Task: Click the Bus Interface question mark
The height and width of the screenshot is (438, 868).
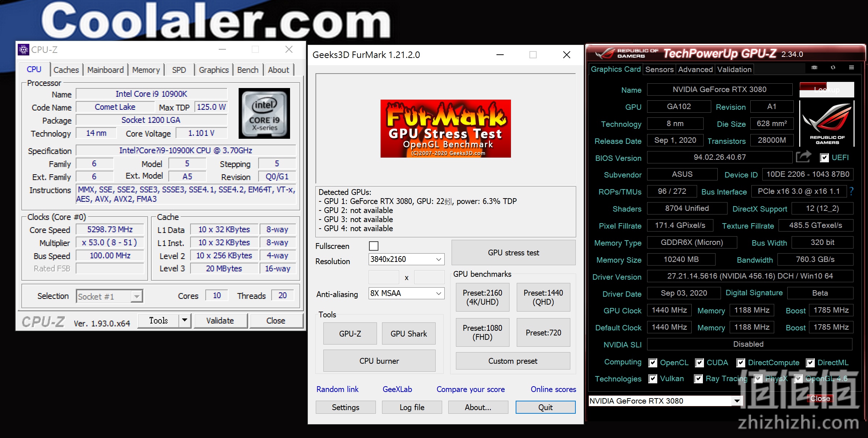Action: [x=851, y=191]
